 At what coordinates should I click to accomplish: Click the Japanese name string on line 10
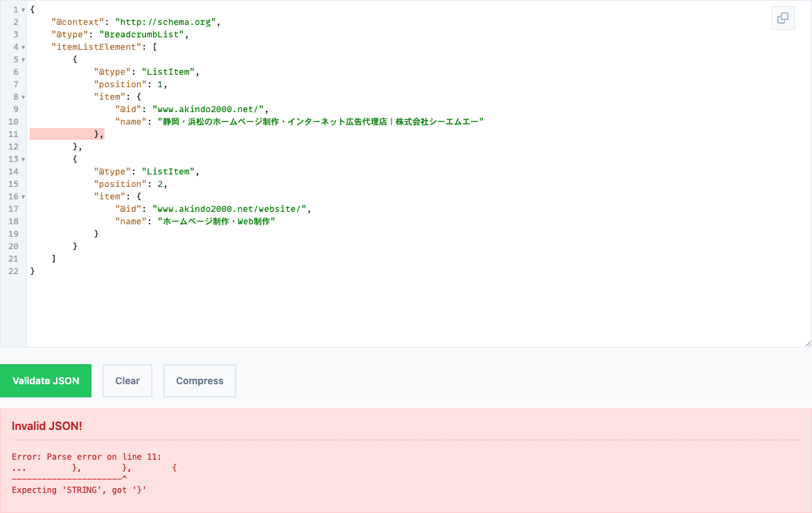point(320,122)
